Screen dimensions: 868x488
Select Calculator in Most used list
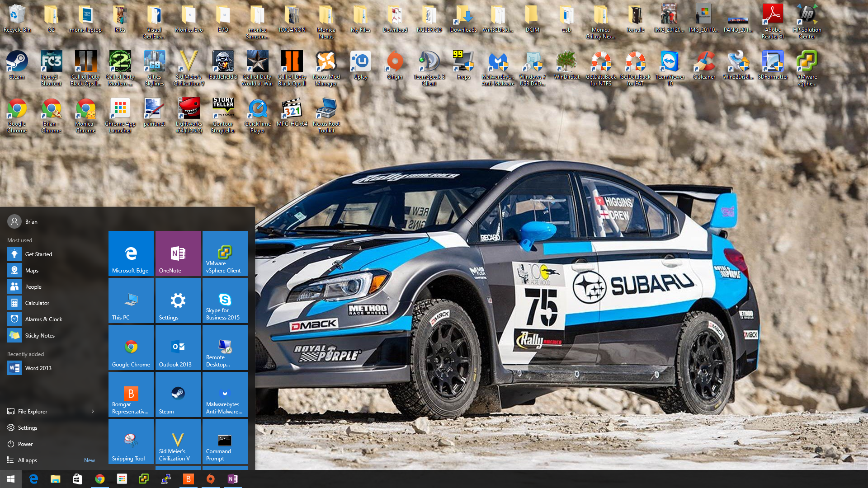[x=52, y=303]
